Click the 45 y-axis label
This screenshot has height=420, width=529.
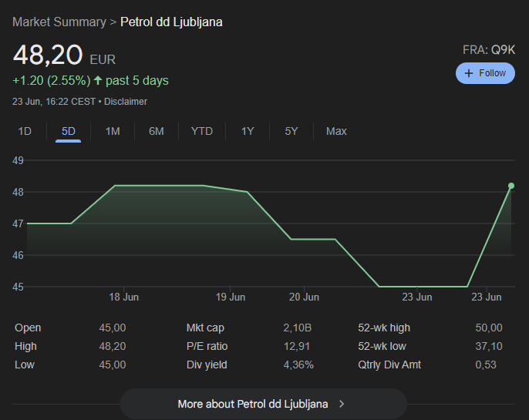pos(18,287)
